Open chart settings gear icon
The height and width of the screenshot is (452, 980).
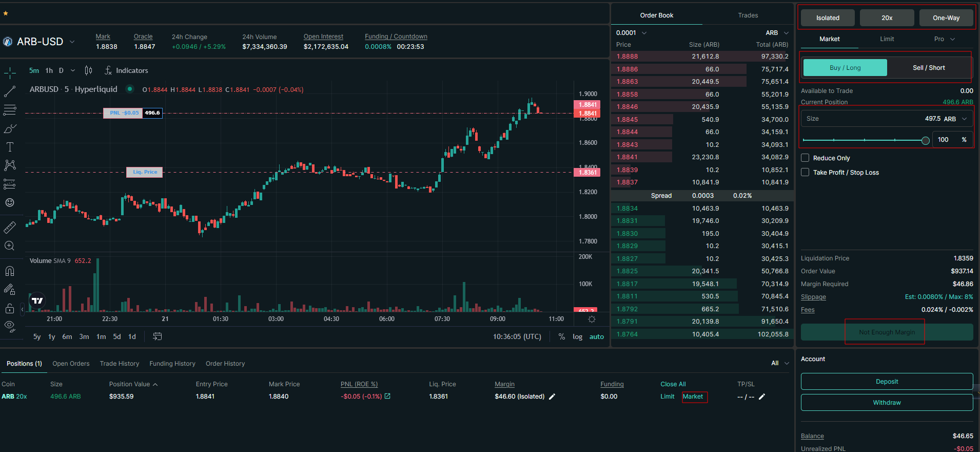click(592, 319)
